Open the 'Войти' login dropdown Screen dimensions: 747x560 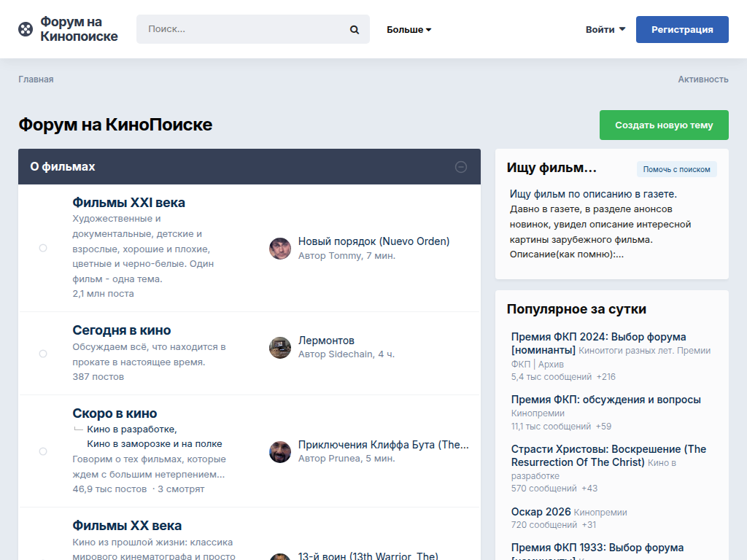[x=605, y=30]
